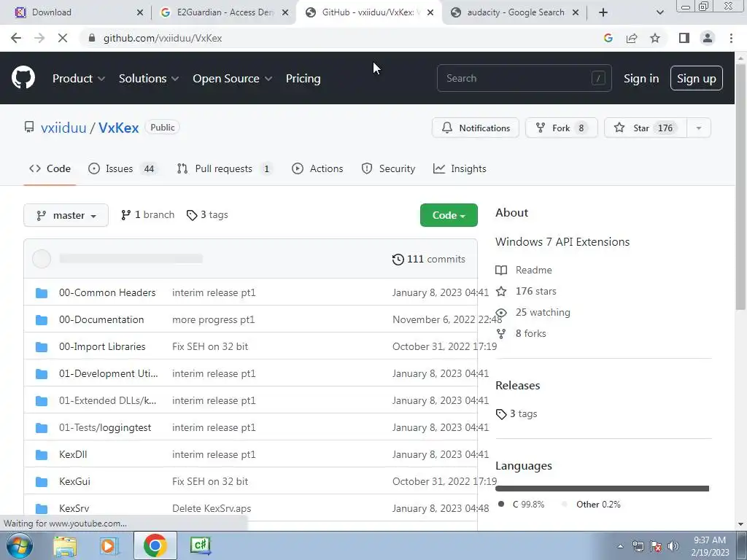The height and width of the screenshot is (560, 747).
Task: Switch to the Security tab
Action: (x=388, y=168)
